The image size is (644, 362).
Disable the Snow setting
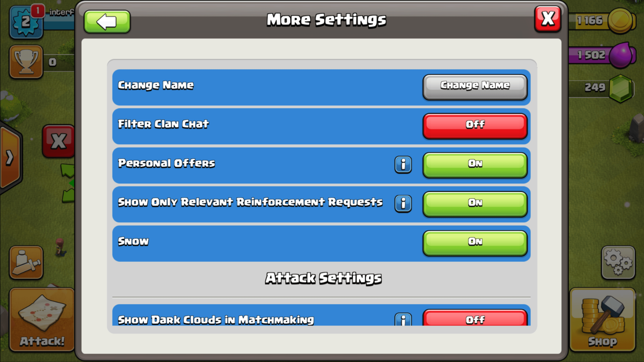click(475, 243)
